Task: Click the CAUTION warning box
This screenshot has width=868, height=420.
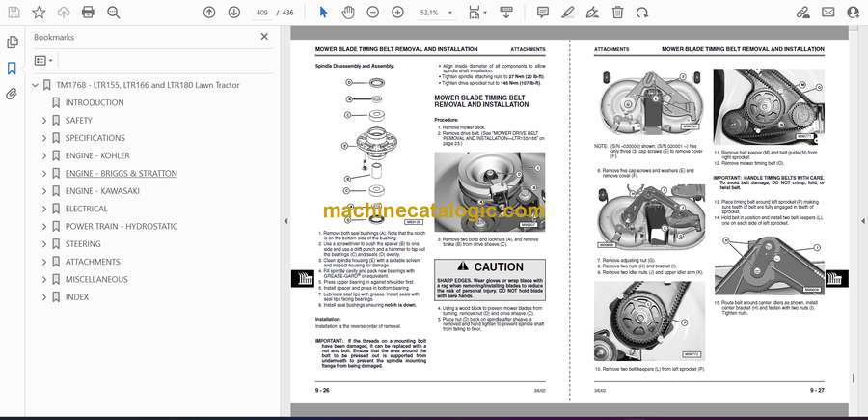Action: click(x=489, y=280)
